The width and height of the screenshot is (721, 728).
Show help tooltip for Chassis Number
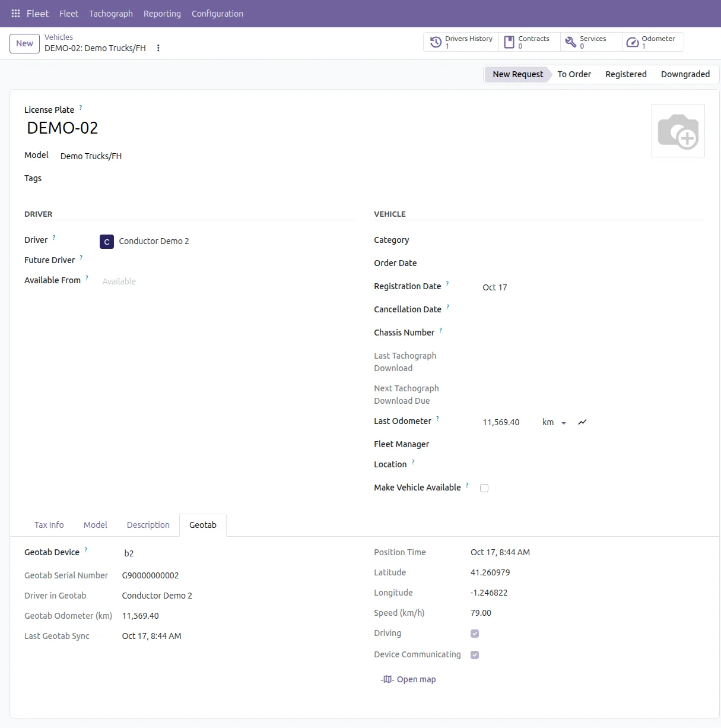[x=441, y=330]
